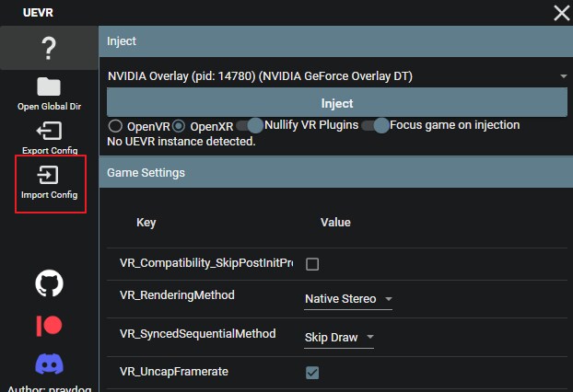This screenshot has width=573, height=392.
Task: Toggle Nullify VR Plugins switch
Action: 249,125
